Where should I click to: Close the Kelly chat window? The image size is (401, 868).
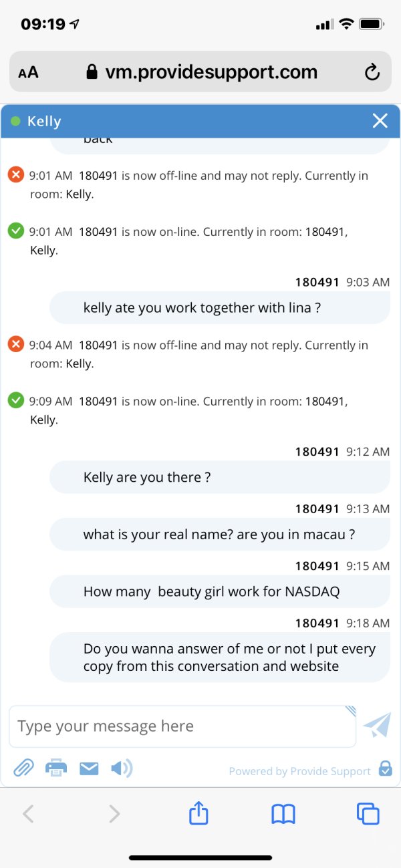[380, 121]
